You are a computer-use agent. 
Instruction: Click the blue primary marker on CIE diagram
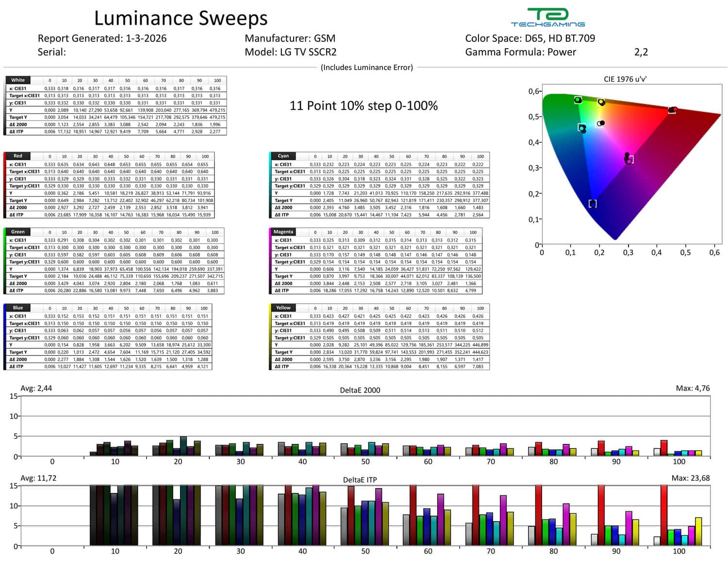593,204
